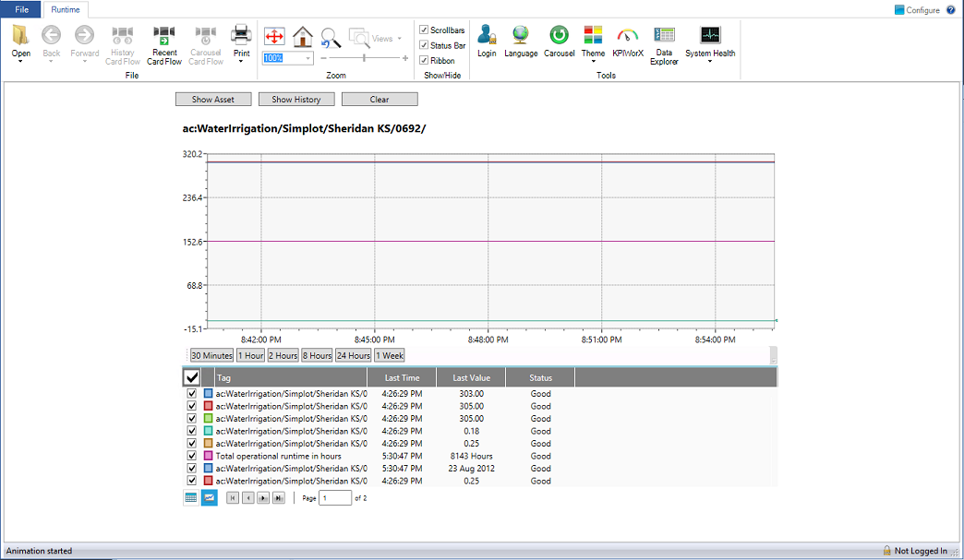Screen dimensions: 964x560
Task: Open the Data Explorer
Action: 664,44
